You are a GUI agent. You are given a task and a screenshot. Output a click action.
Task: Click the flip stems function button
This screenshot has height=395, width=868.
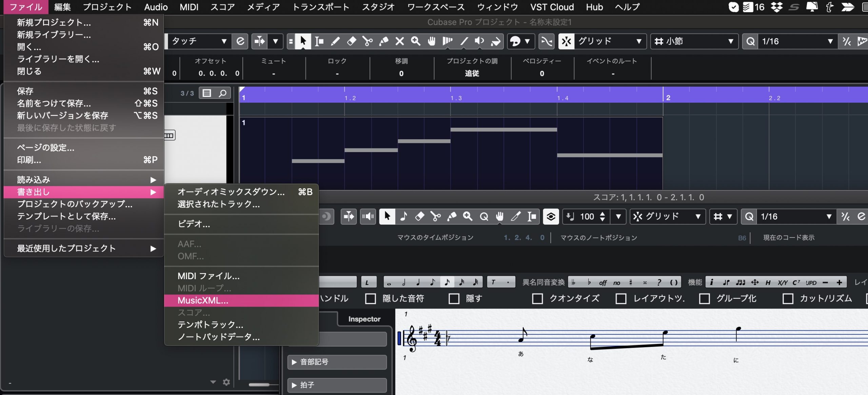726,282
